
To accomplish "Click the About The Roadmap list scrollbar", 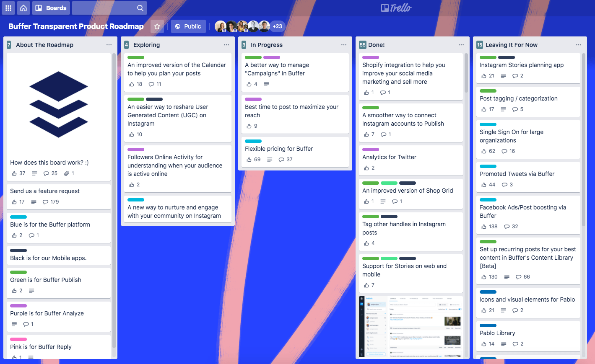I will tap(114, 201).
